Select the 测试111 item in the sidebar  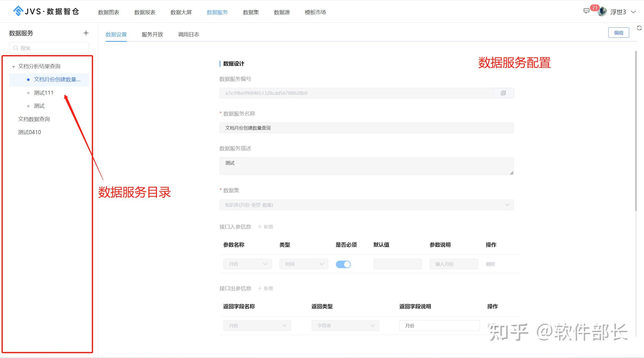click(x=43, y=93)
